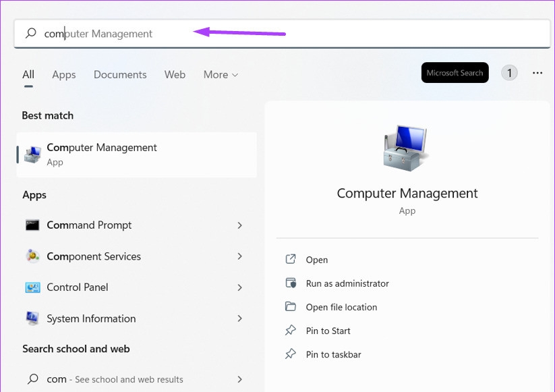Click the account badge showing 1
The image size is (555, 392).
(509, 72)
